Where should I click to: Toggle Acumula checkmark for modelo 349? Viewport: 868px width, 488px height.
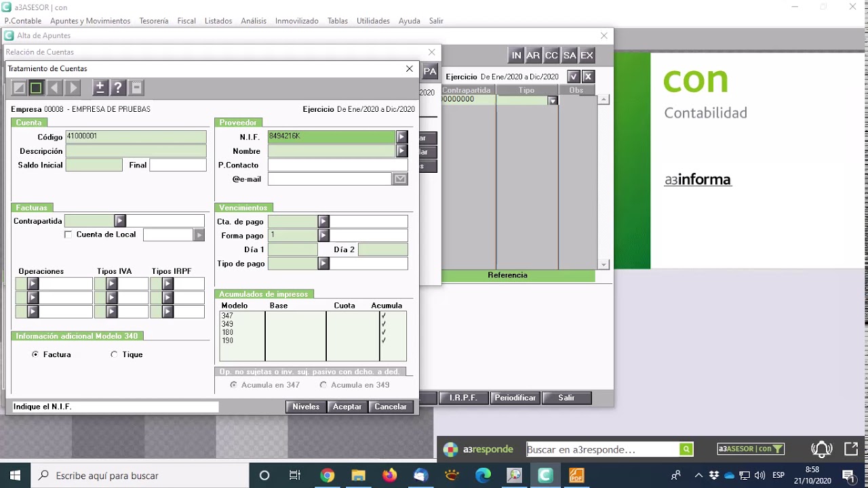coord(384,324)
